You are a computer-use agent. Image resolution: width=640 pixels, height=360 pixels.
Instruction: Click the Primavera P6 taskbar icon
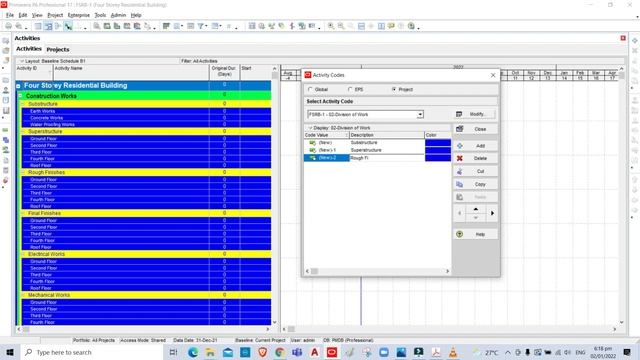(332, 352)
